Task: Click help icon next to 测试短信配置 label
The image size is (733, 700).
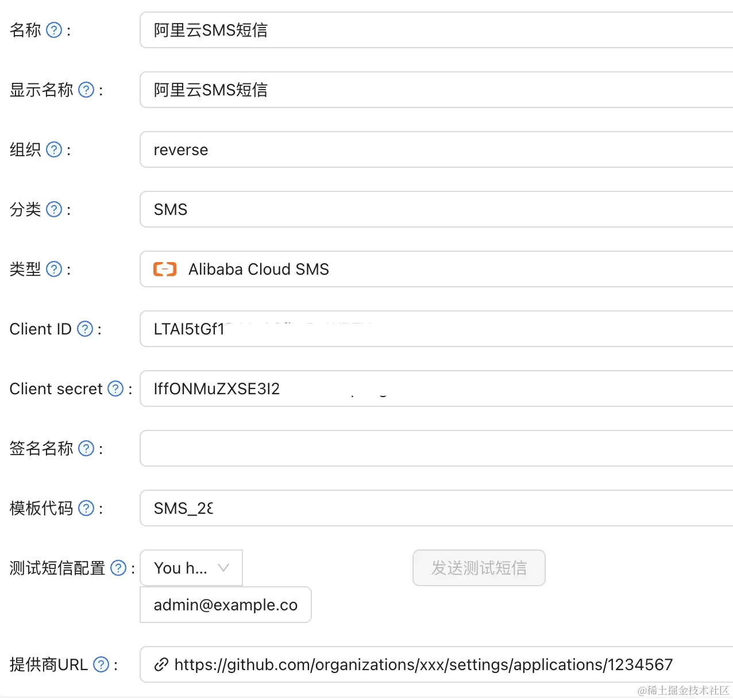Action: (x=118, y=568)
